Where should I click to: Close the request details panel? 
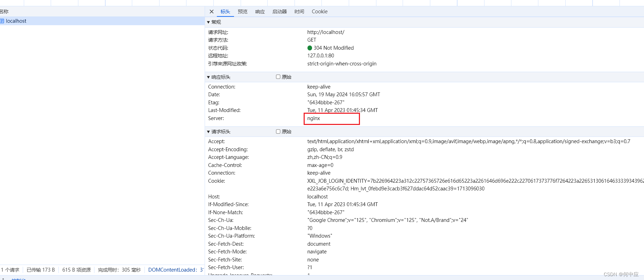click(212, 12)
